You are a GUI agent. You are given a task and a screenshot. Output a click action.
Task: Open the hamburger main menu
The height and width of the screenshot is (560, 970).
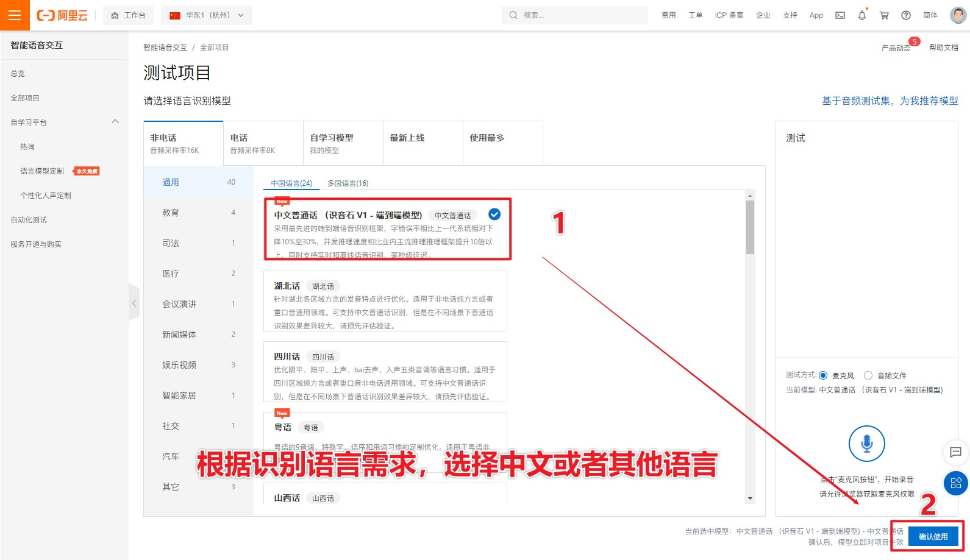tap(15, 15)
